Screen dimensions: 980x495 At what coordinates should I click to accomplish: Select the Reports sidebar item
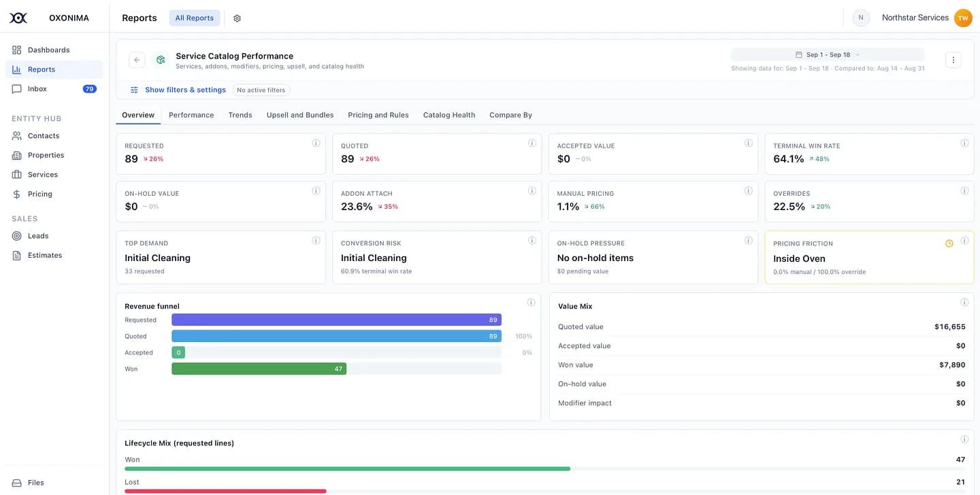click(54, 69)
